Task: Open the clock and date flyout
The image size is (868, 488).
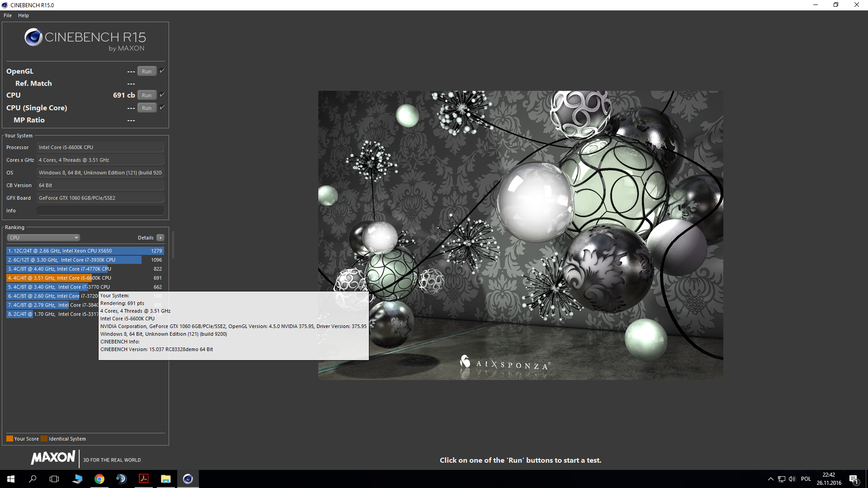Action: pyautogui.click(x=829, y=479)
